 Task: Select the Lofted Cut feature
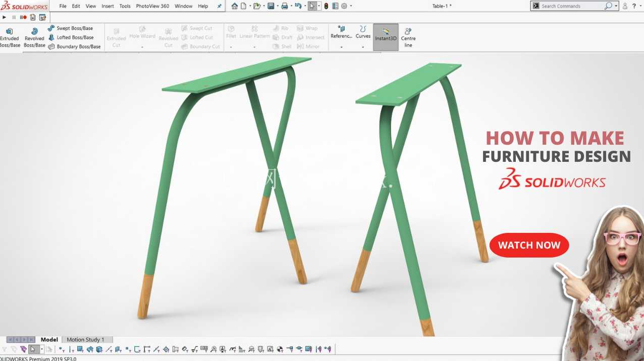[x=197, y=37]
